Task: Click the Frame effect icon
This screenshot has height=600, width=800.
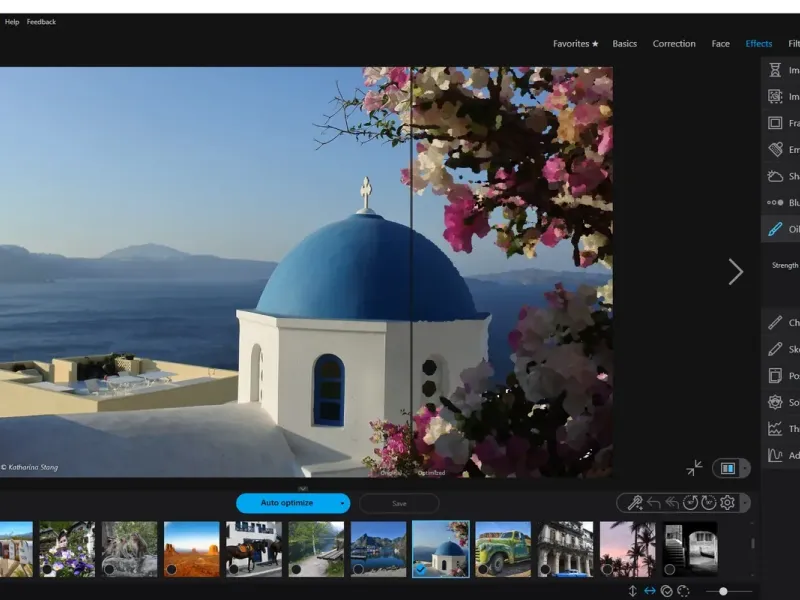Action: point(775,123)
